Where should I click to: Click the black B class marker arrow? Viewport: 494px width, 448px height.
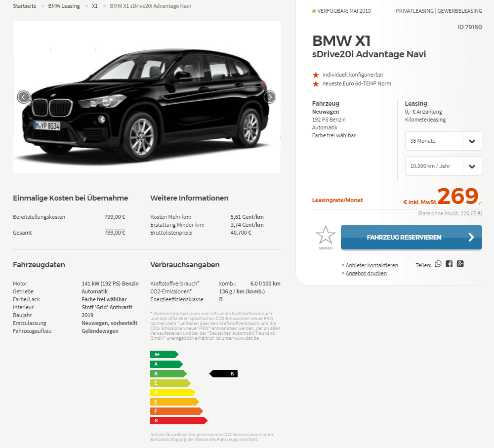(x=223, y=373)
